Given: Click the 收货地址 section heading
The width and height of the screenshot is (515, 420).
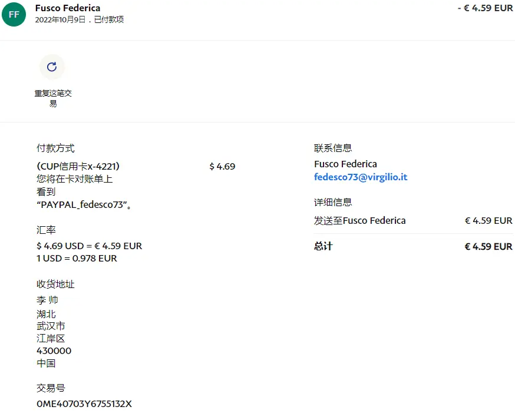Looking at the screenshot, I should point(55,284).
